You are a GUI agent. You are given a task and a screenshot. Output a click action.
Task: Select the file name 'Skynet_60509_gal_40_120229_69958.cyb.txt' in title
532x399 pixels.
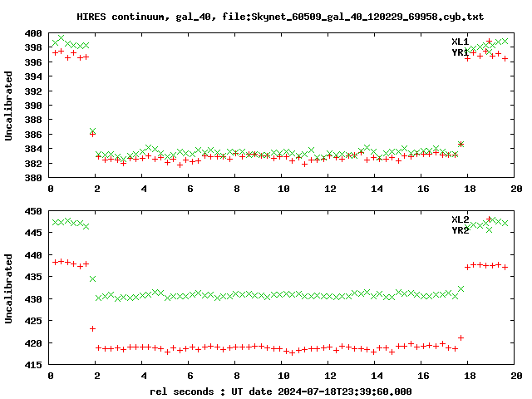pyautogui.click(x=367, y=17)
